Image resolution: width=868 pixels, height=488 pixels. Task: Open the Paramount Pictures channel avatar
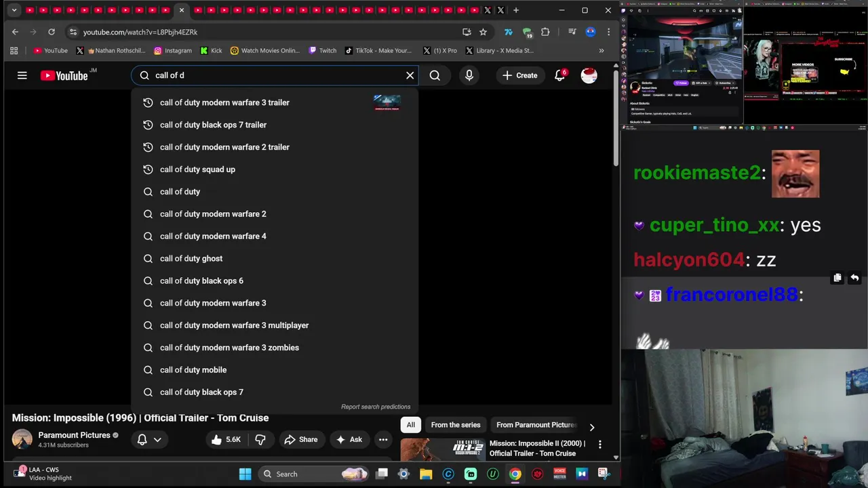[22, 439]
